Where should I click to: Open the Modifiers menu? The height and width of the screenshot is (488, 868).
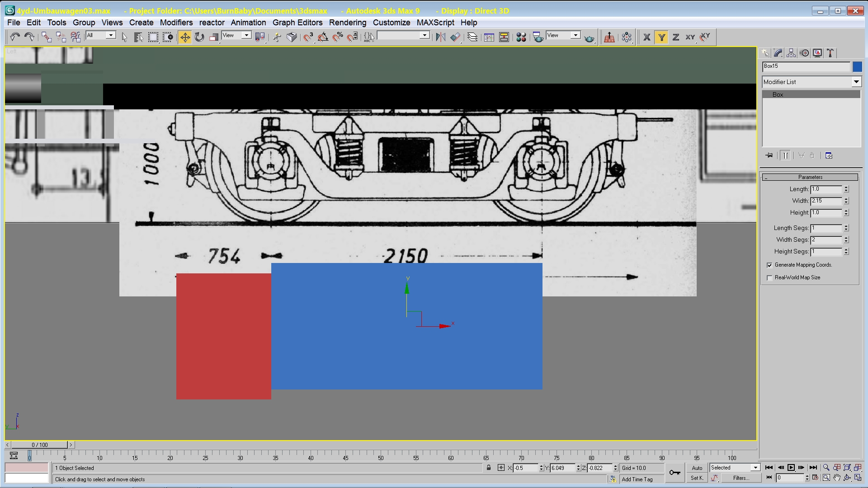pyautogui.click(x=176, y=23)
